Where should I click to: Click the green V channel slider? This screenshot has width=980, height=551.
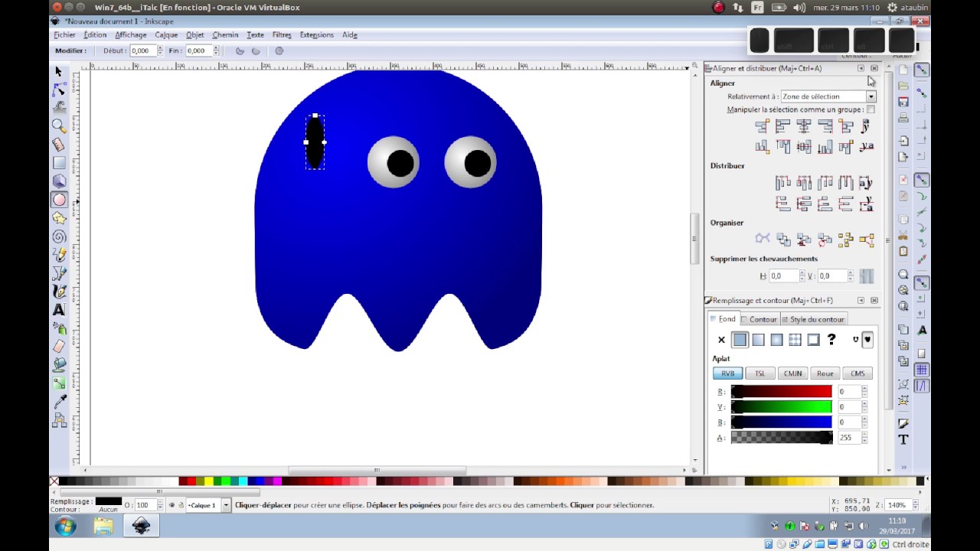781,407
